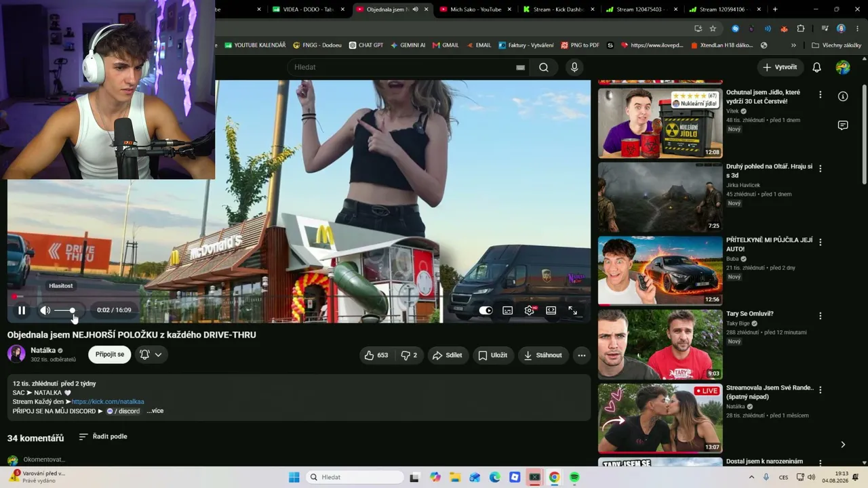The height and width of the screenshot is (488, 868).
Task: Open Natálka's channel avatar
Action: (16, 354)
